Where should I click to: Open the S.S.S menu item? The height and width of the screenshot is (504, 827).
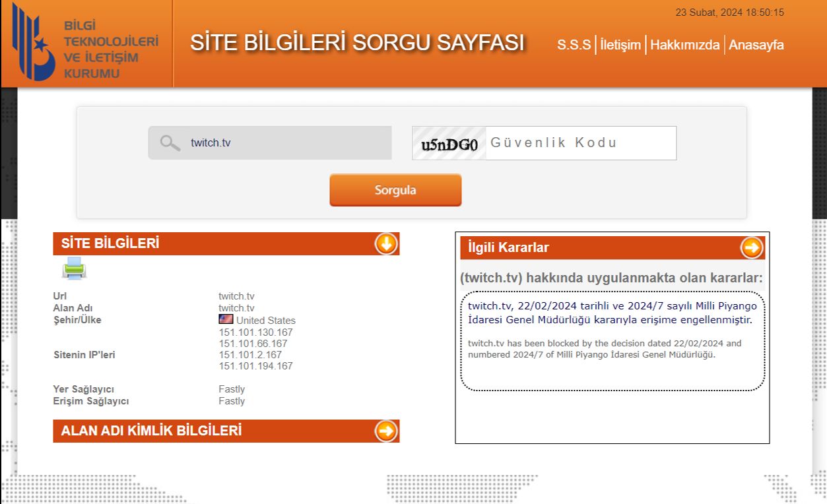tap(574, 45)
